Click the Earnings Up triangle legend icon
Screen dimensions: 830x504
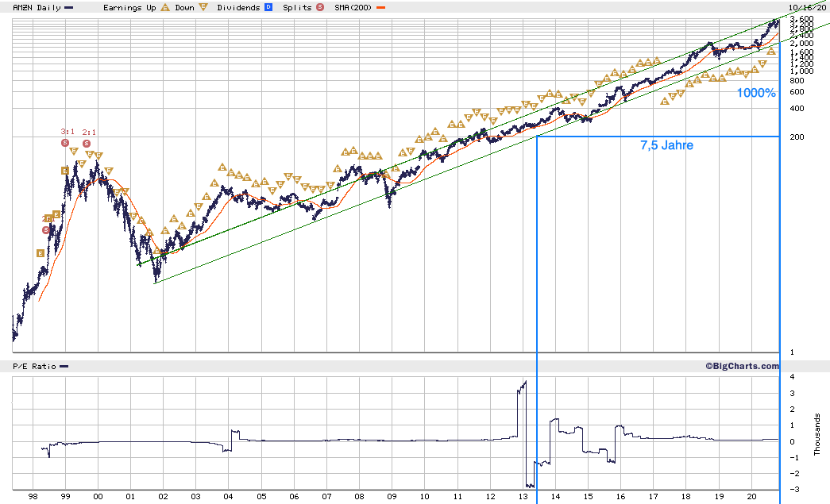pos(165,7)
